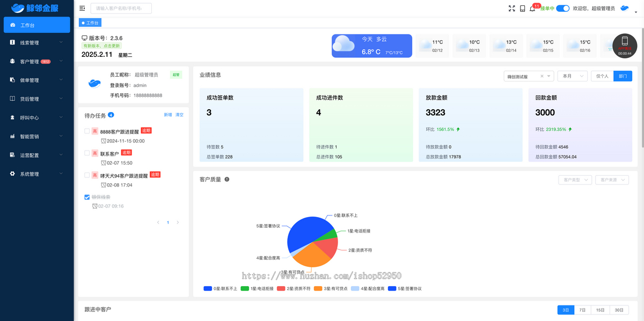The height and width of the screenshot is (321, 644).
Task: Click page number 1 in tasks pager
Action: click(168, 222)
